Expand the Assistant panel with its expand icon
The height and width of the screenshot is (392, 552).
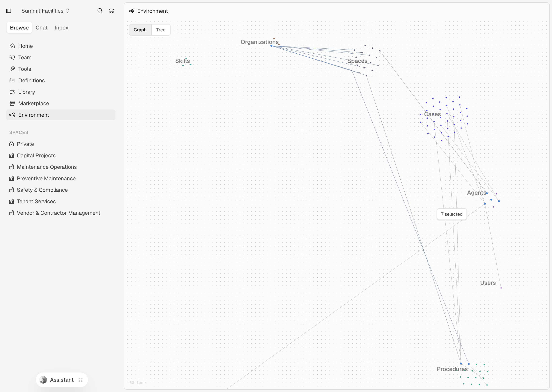pos(80,379)
